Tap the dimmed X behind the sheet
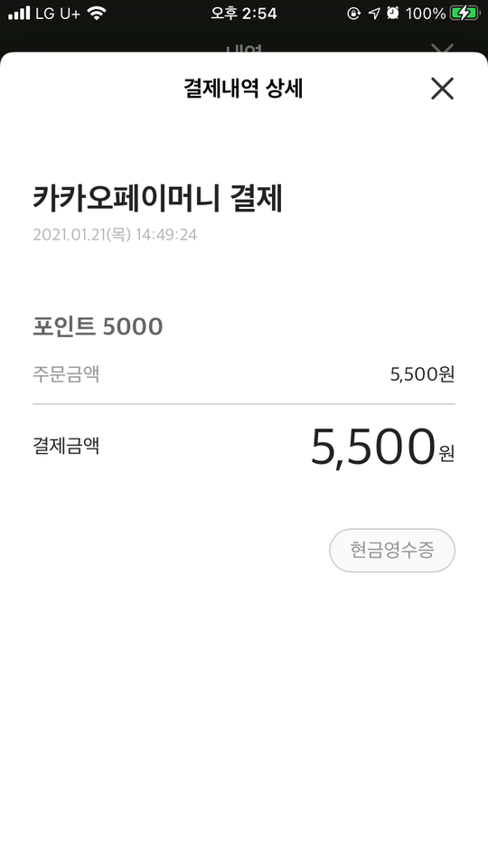 tap(442, 48)
